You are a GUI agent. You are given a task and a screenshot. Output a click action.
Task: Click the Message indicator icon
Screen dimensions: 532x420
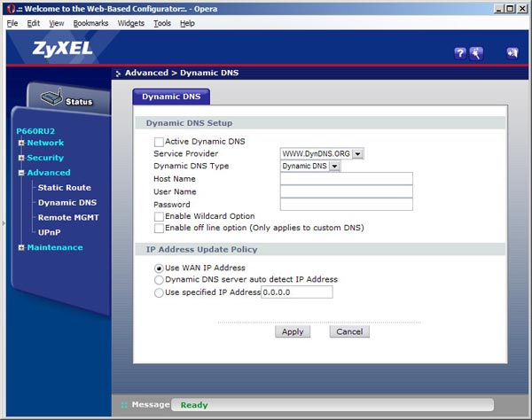(124, 405)
